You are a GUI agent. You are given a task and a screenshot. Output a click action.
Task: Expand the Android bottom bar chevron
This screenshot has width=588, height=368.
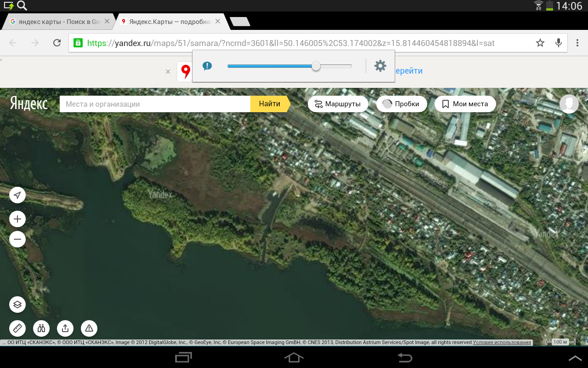[x=575, y=358]
